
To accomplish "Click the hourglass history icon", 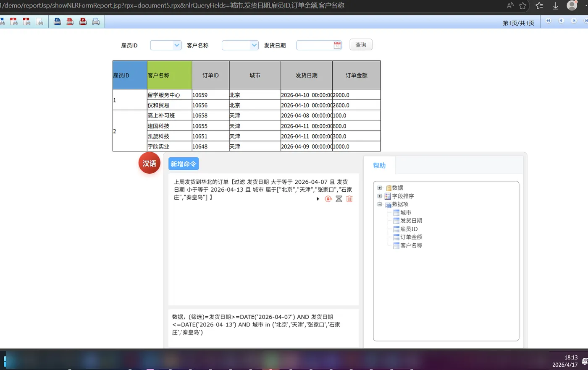I will pos(339,199).
